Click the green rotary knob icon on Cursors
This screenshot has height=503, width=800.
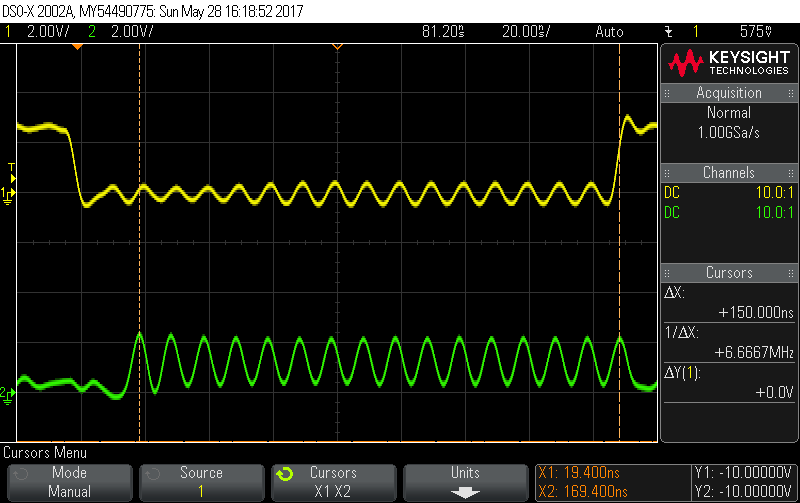[x=285, y=474]
